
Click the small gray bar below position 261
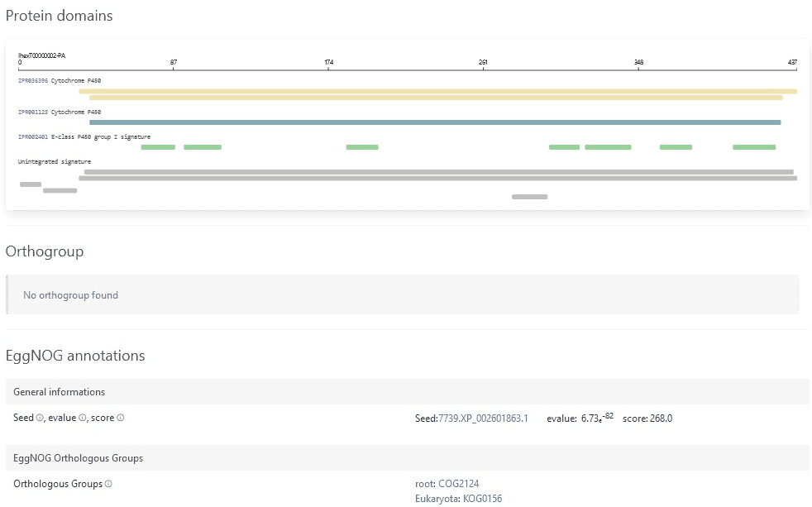coord(529,197)
